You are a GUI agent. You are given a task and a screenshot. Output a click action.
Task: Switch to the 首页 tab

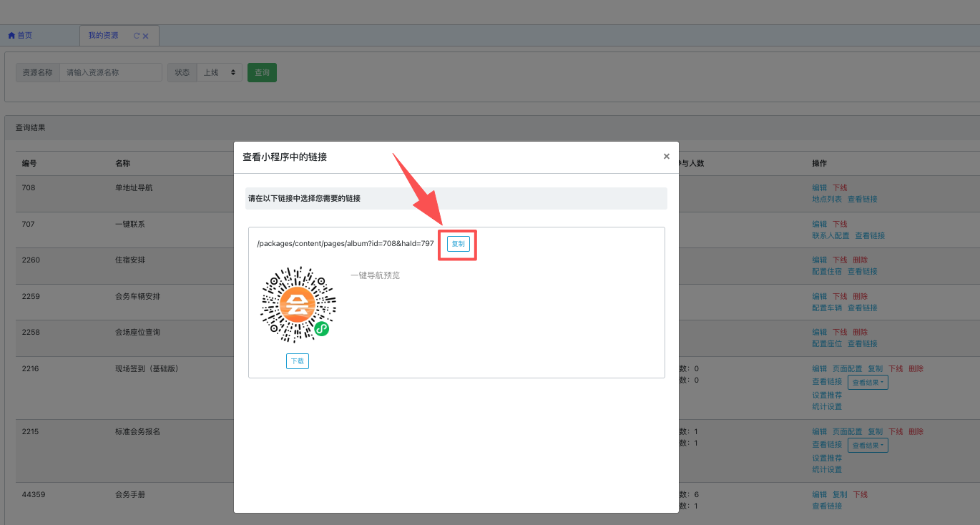[x=21, y=36]
